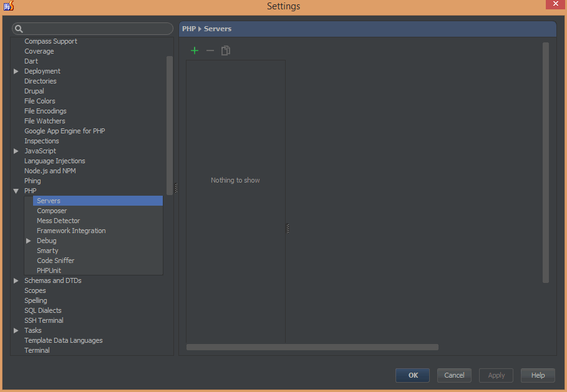
Task: Select the PHP settings item
Action: (x=31, y=191)
